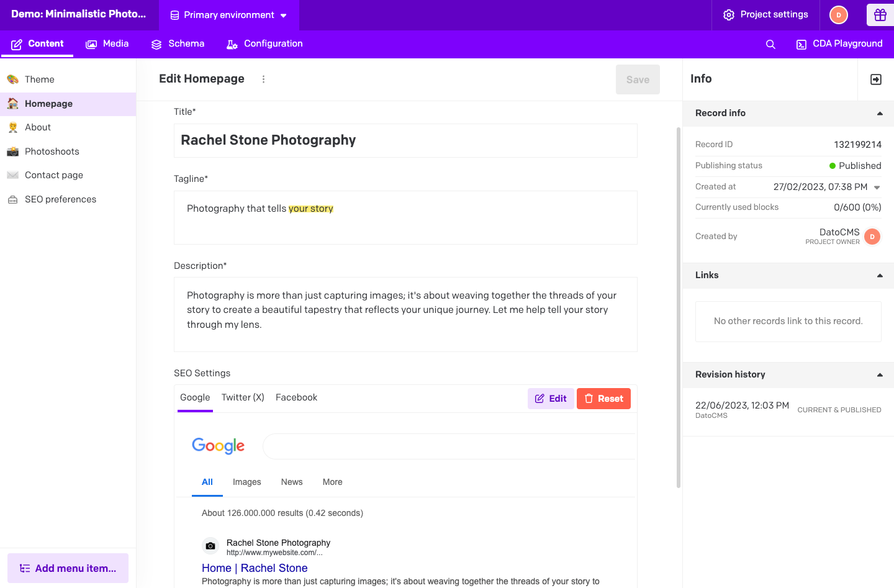Image resolution: width=894 pixels, height=588 pixels.
Task: Check the Currently used blocks progress indicator
Action: (857, 207)
